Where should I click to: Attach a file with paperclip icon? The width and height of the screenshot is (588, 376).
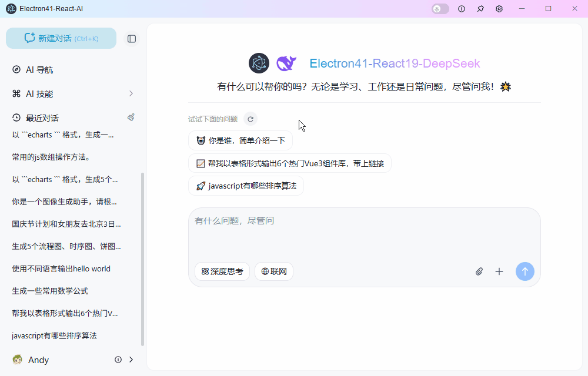pyautogui.click(x=479, y=271)
